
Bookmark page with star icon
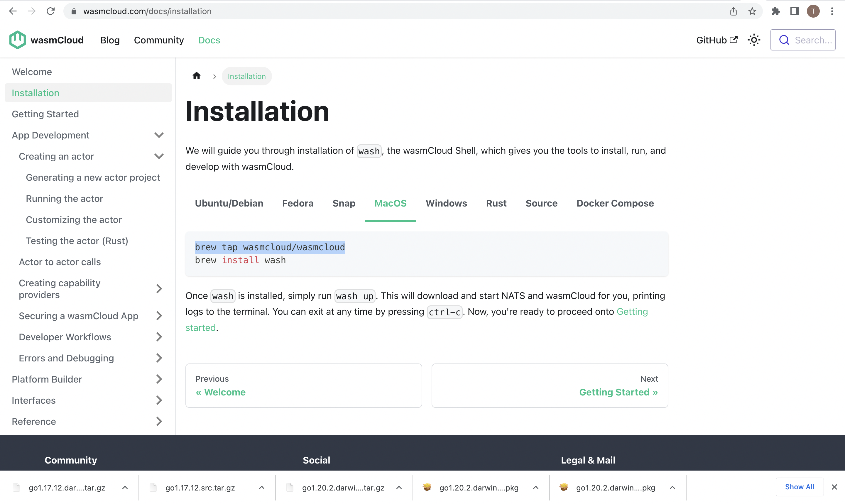tap(752, 11)
